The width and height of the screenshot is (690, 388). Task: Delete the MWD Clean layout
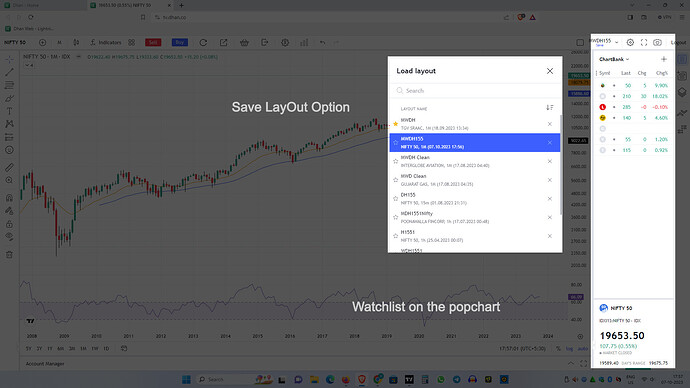point(550,180)
